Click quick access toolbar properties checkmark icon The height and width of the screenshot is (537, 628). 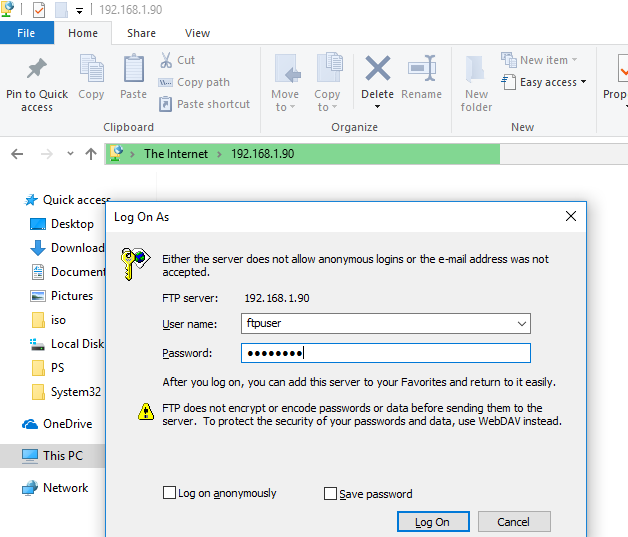point(39,10)
